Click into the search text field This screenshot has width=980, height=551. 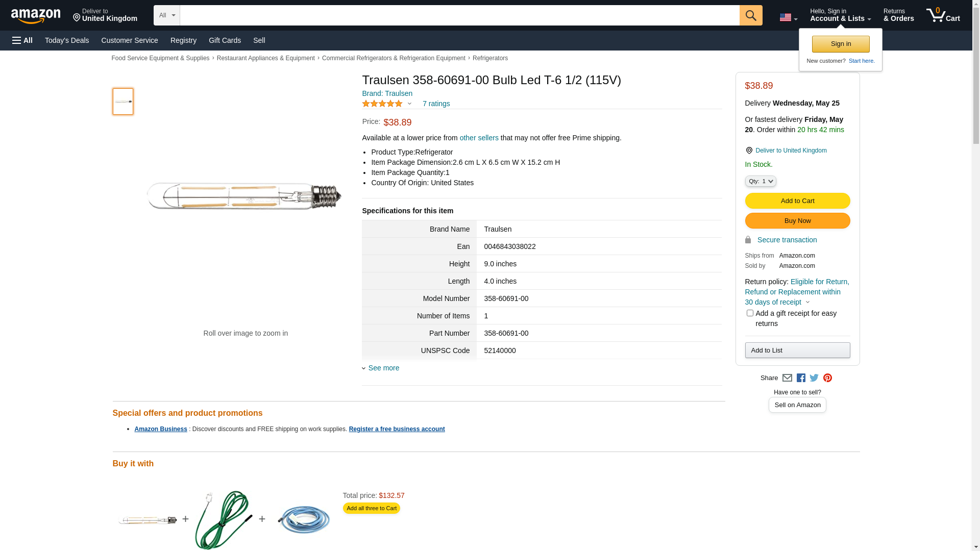click(459, 15)
